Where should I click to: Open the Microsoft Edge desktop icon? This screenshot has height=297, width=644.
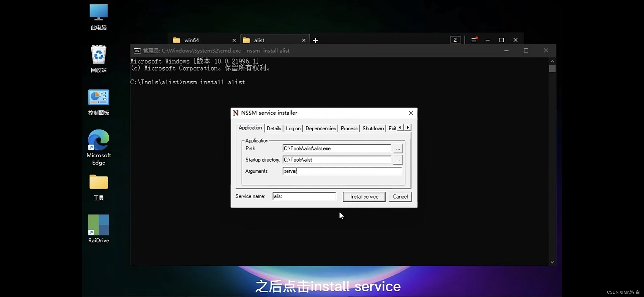coord(99,140)
